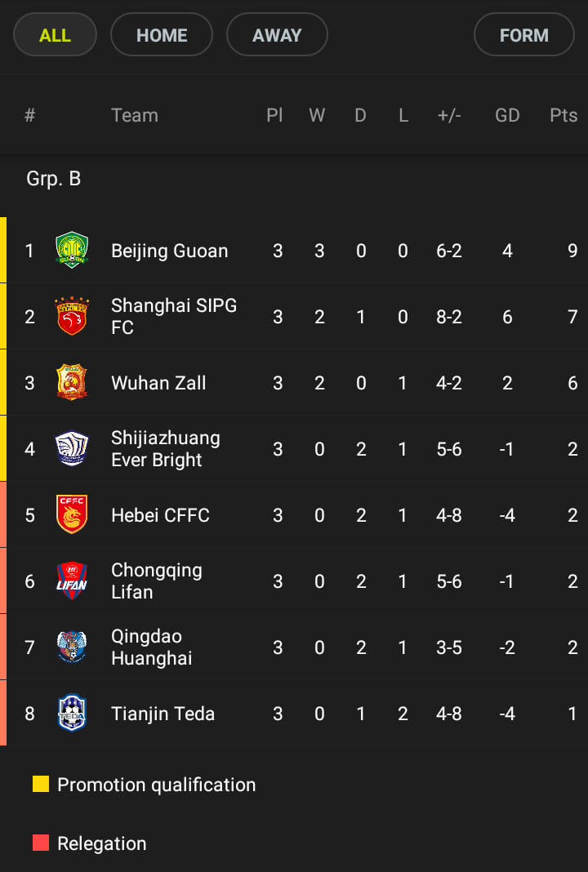
Task: Tap Hebei CFFC red shield logo
Action: pos(72,515)
